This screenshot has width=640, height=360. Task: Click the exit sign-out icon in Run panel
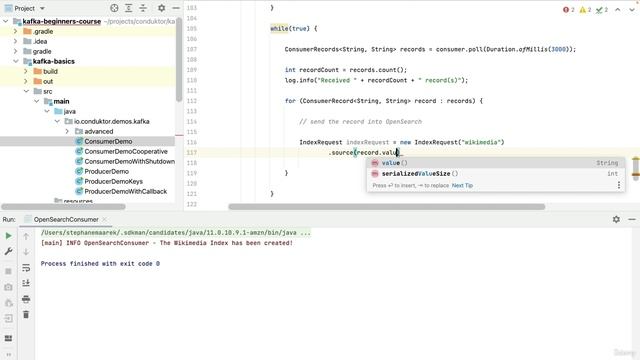click(8, 318)
